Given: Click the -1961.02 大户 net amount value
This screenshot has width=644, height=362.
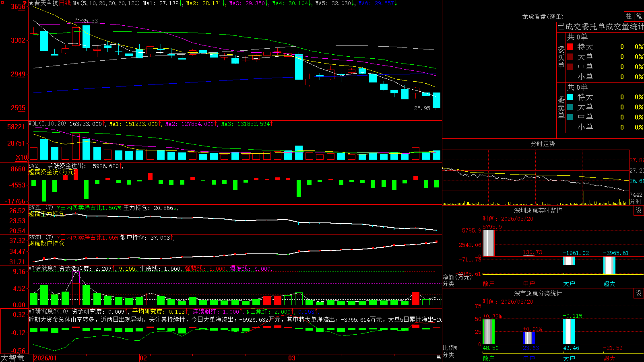Looking at the screenshot, I should 576,253.
